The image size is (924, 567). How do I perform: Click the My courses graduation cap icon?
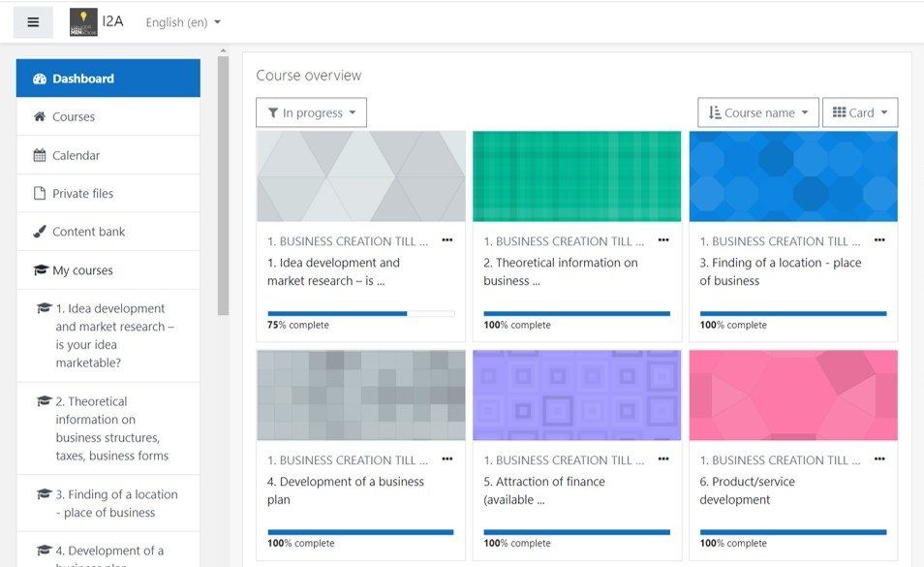(41, 270)
